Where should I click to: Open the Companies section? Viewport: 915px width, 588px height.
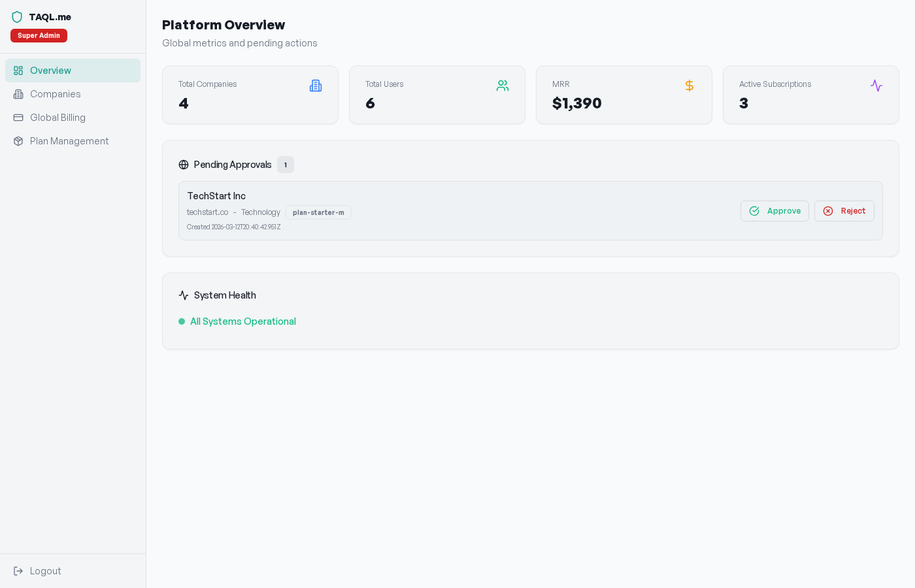[x=55, y=93]
